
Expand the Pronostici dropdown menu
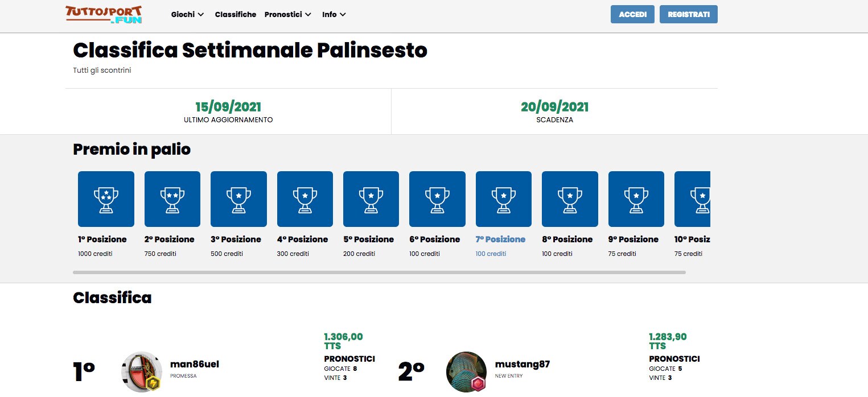tap(287, 14)
